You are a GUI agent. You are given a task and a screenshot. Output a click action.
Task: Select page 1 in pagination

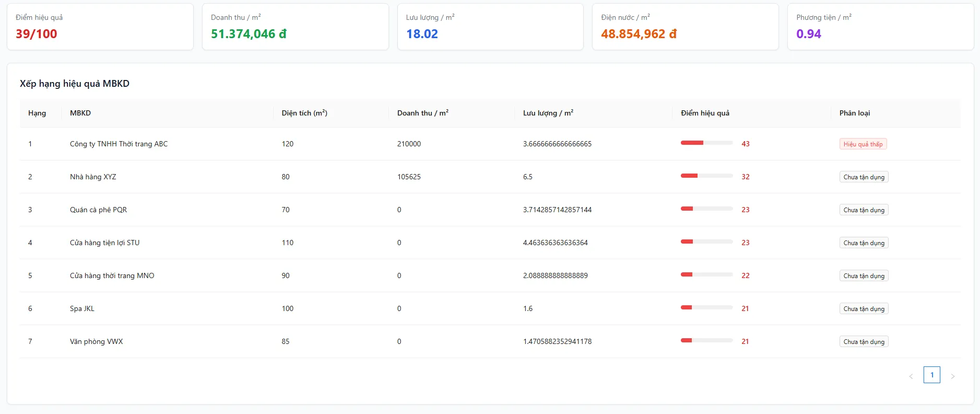click(x=932, y=375)
